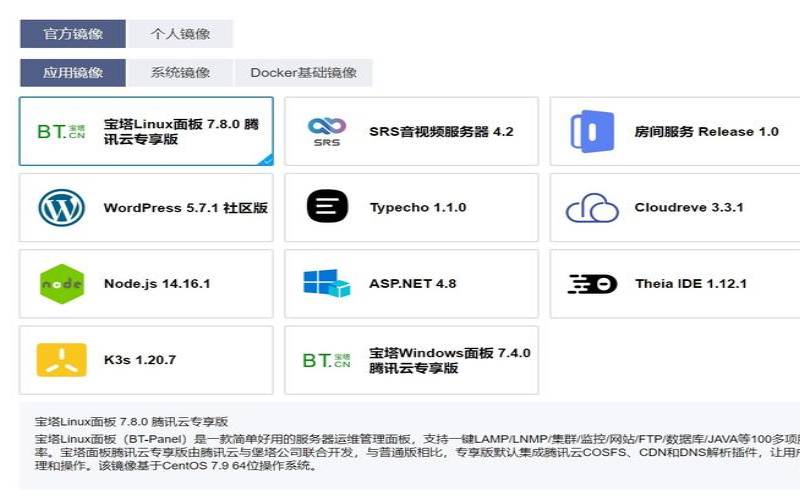Click the SRS infinity logo icon
This screenshot has height=500, width=800.
point(327,132)
